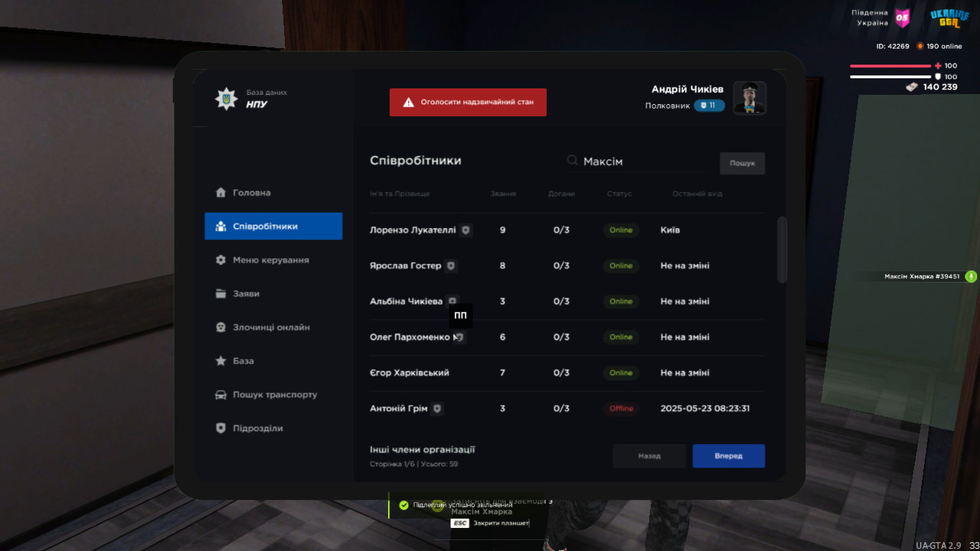
Task: Focus the search field containing Максім
Action: (637, 161)
